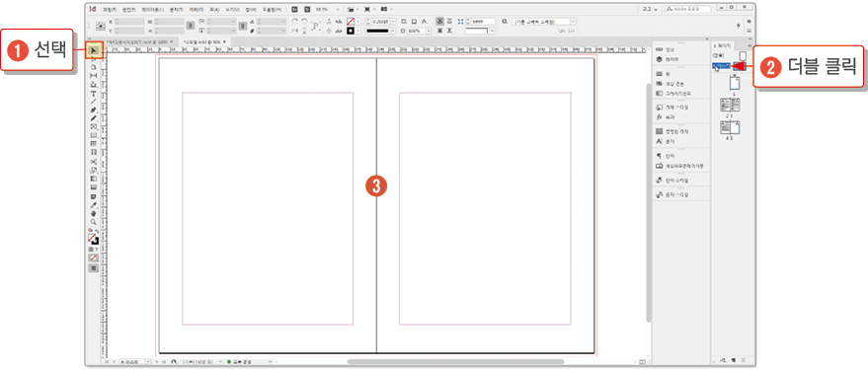Screen dimensions: 868x370
Task: Select the Pen tool
Action: tap(94, 111)
